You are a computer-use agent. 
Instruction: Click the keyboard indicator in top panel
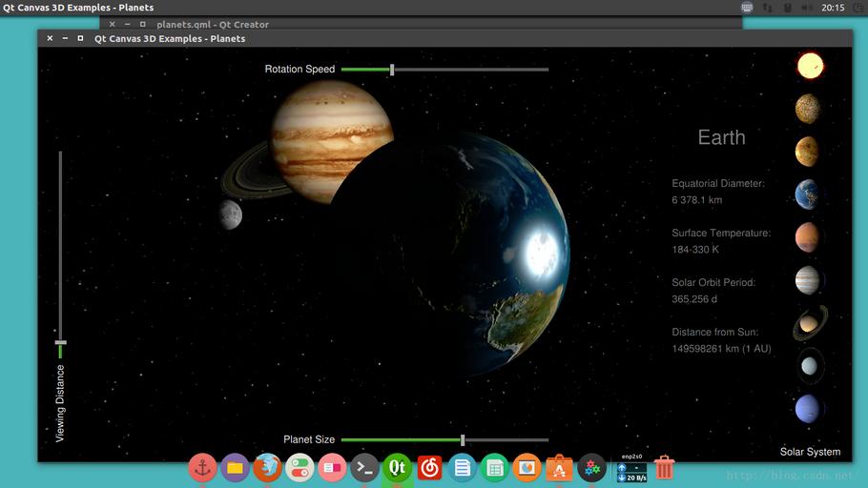click(747, 8)
